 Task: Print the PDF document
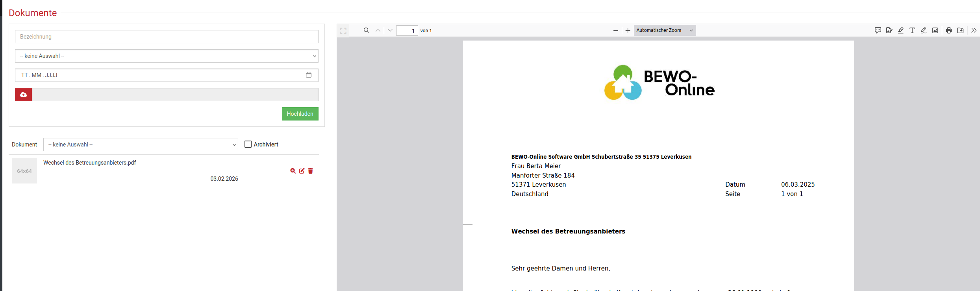949,30
